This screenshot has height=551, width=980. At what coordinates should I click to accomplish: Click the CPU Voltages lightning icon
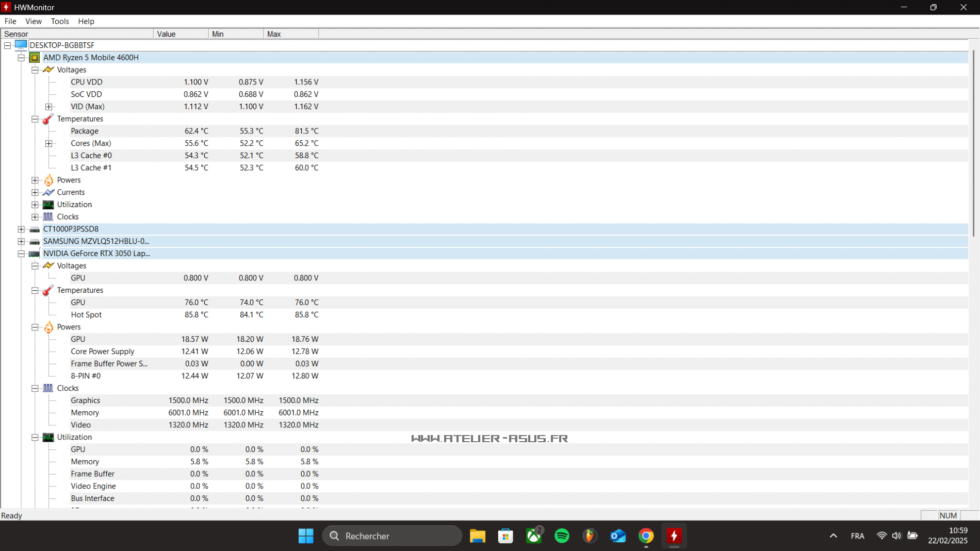click(x=48, y=70)
